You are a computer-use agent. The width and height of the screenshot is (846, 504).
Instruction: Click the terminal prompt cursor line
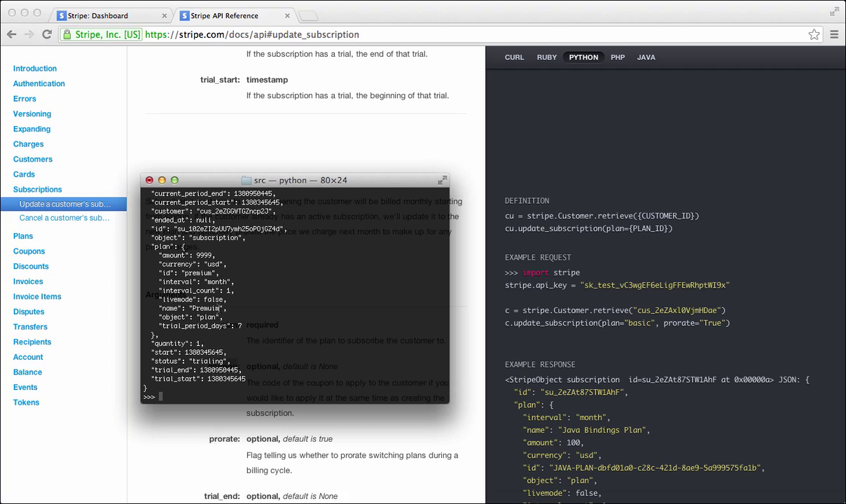point(153,397)
